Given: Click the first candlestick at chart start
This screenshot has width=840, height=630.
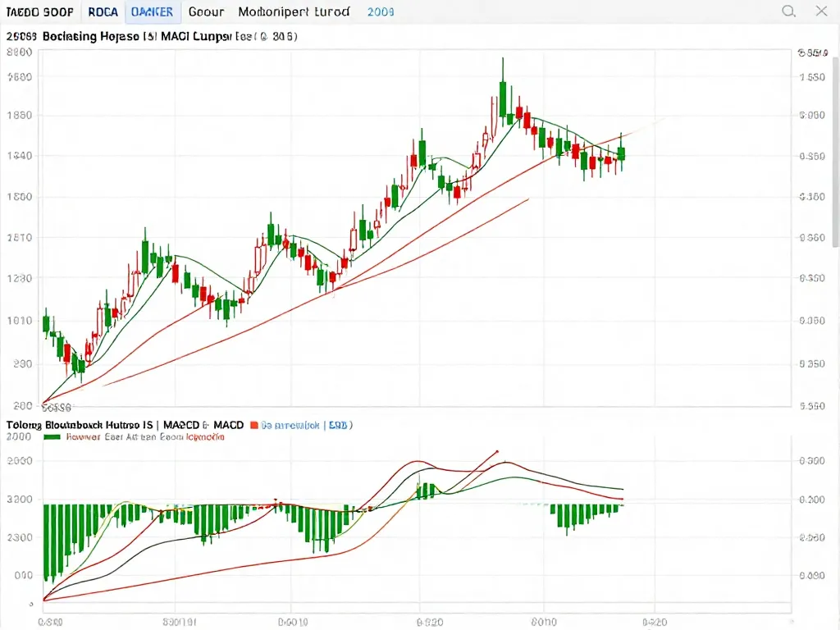Looking at the screenshot, I should [46, 323].
